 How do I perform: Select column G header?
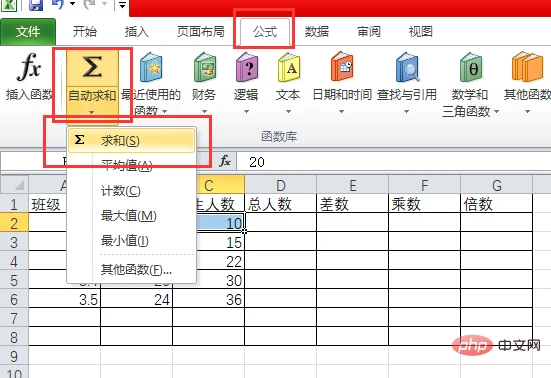click(x=497, y=185)
